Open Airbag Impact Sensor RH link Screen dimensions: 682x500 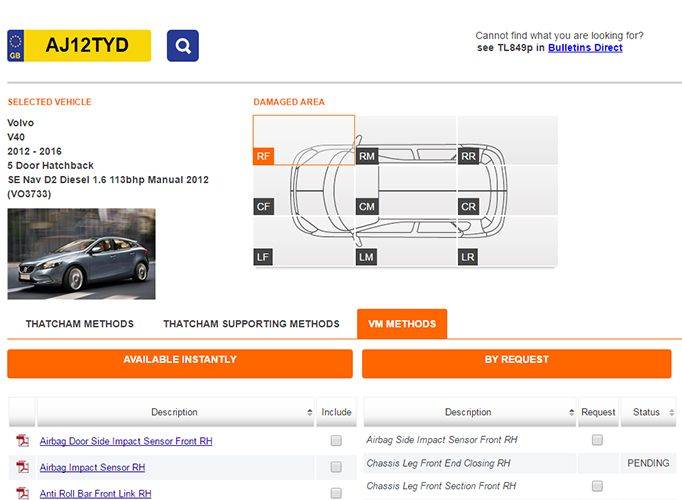[92, 467]
